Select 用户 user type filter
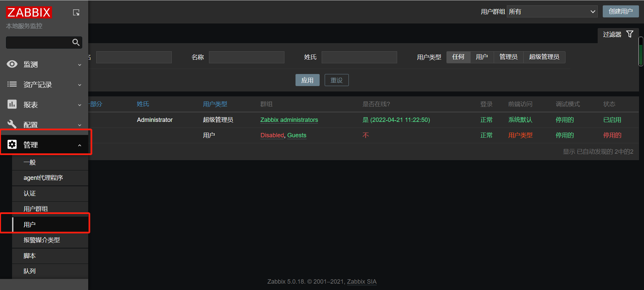The image size is (644, 290). click(482, 57)
